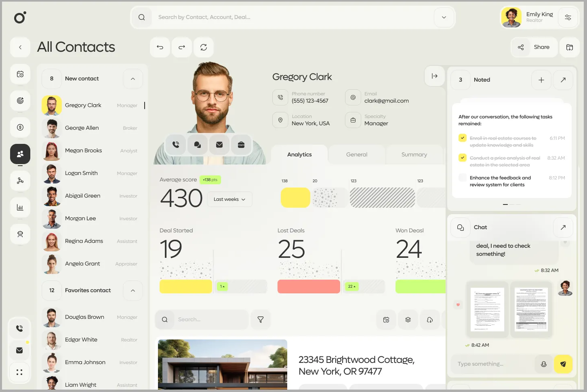
Task: Uncheck the 'Enroll in real estate courses' task
Action: coord(462,138)
